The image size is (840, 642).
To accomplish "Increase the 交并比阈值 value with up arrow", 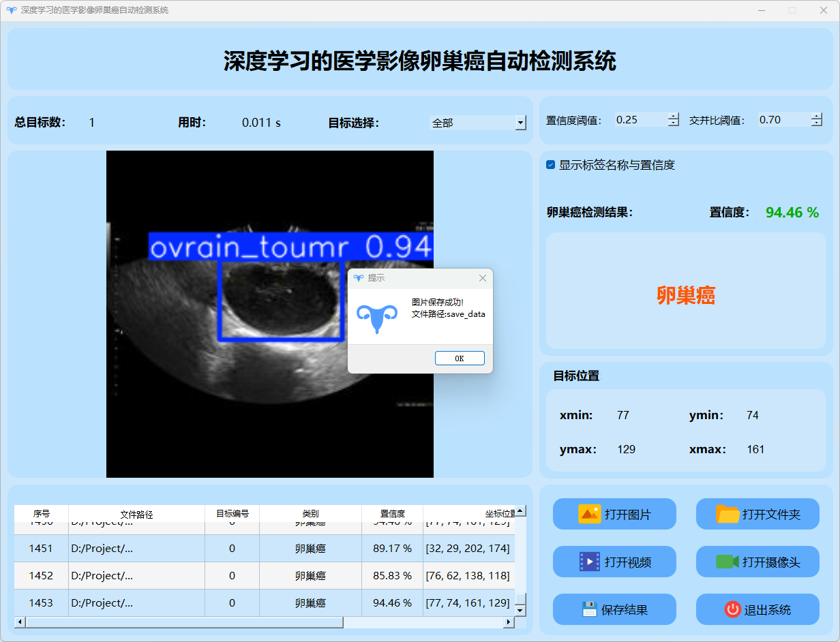I will point(817,116).
